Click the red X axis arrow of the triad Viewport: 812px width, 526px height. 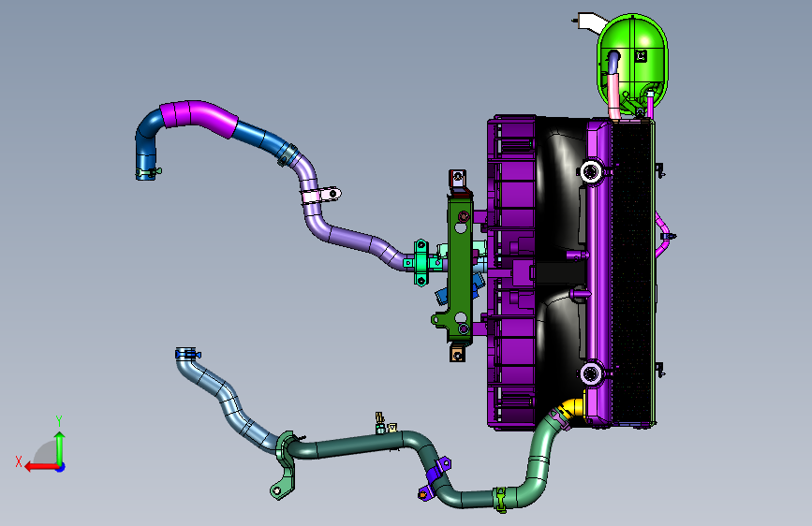tap(41, 467)
